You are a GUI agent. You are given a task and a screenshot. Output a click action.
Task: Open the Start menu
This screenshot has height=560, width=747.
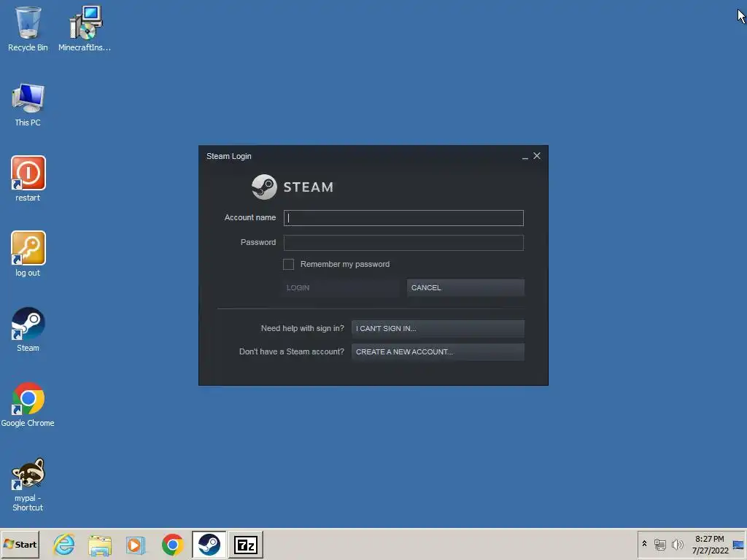click(x=20, y=544)
